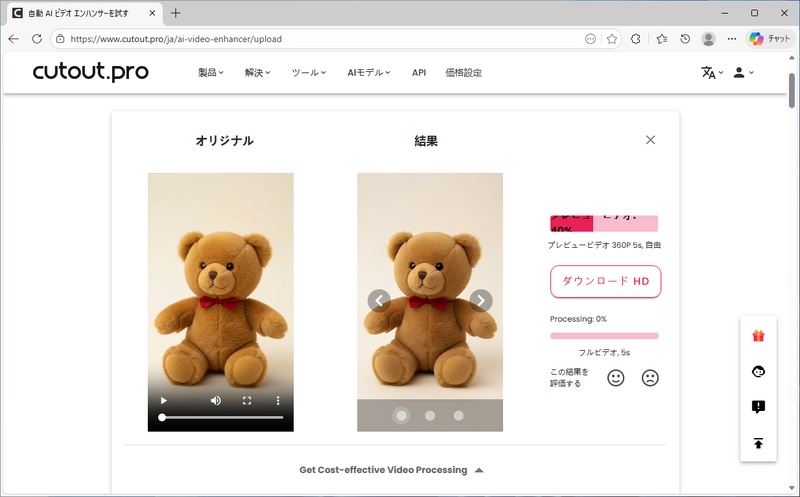Show previous result slide arrow
800x497 pixels.
pyautogui.click(x=379, y=301)
